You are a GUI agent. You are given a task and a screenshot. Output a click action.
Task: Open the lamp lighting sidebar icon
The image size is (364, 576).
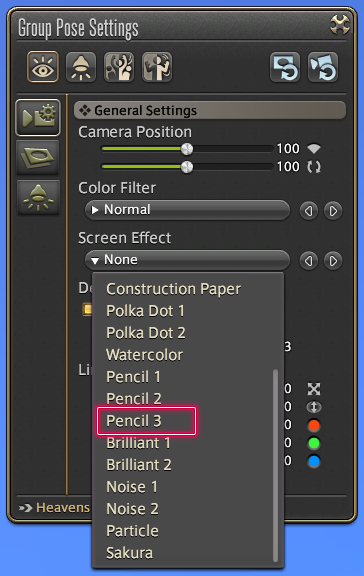pyautogui.click(x=38, y=197)
